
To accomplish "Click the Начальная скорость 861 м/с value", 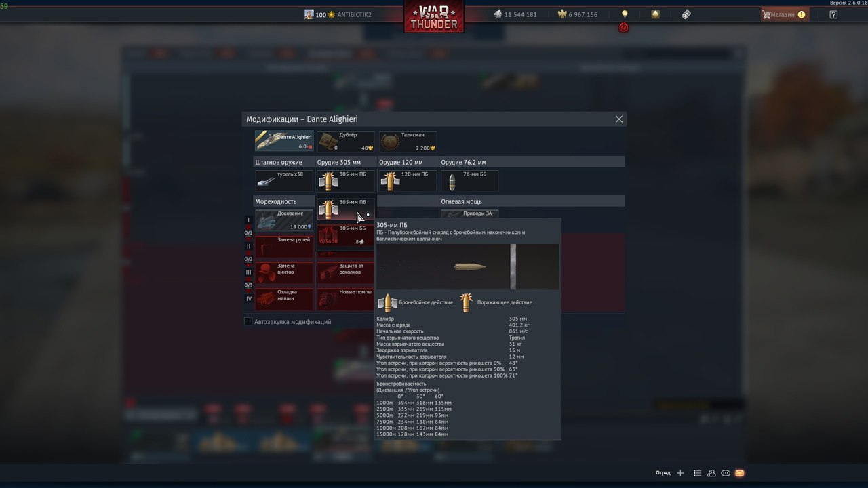I will click(519, 331).
